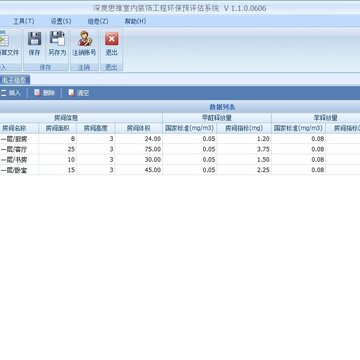The image size is (360, 360).
Task: Click the 房间面积 column header
Action: [57, 128]
